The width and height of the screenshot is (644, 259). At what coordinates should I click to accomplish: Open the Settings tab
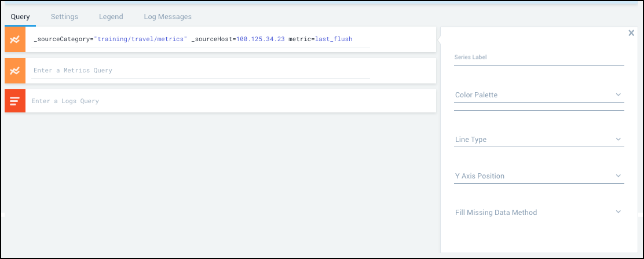(64, 17)
